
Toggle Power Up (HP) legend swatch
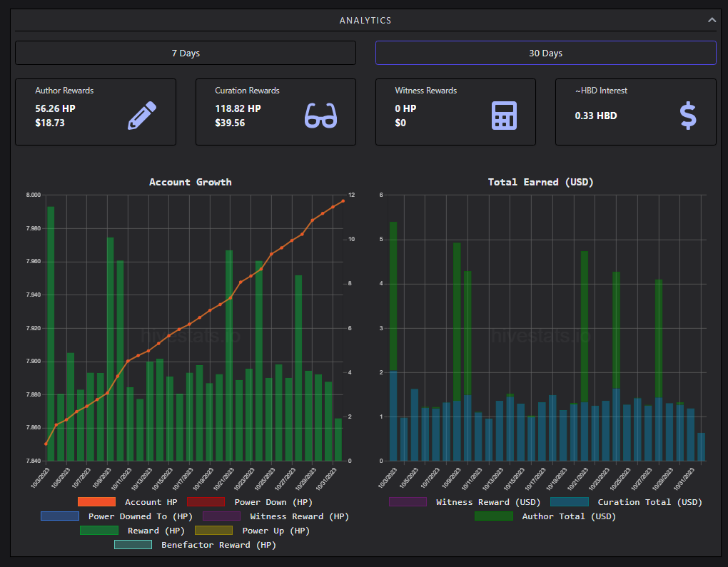click(x=213, y=531)
